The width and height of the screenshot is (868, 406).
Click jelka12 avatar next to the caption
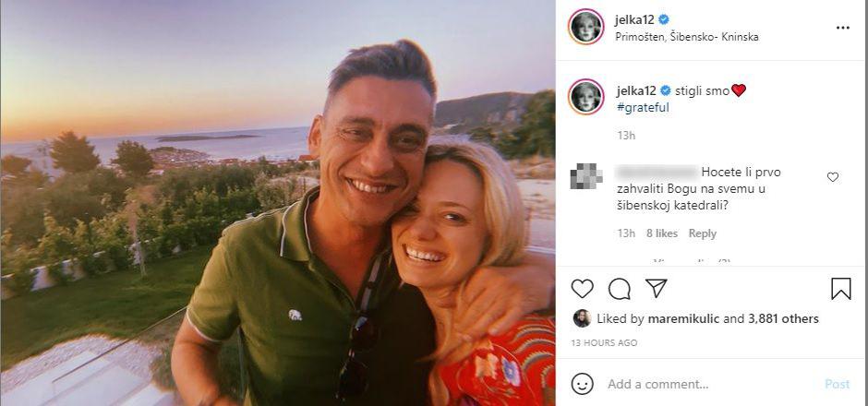pos(586,97)
